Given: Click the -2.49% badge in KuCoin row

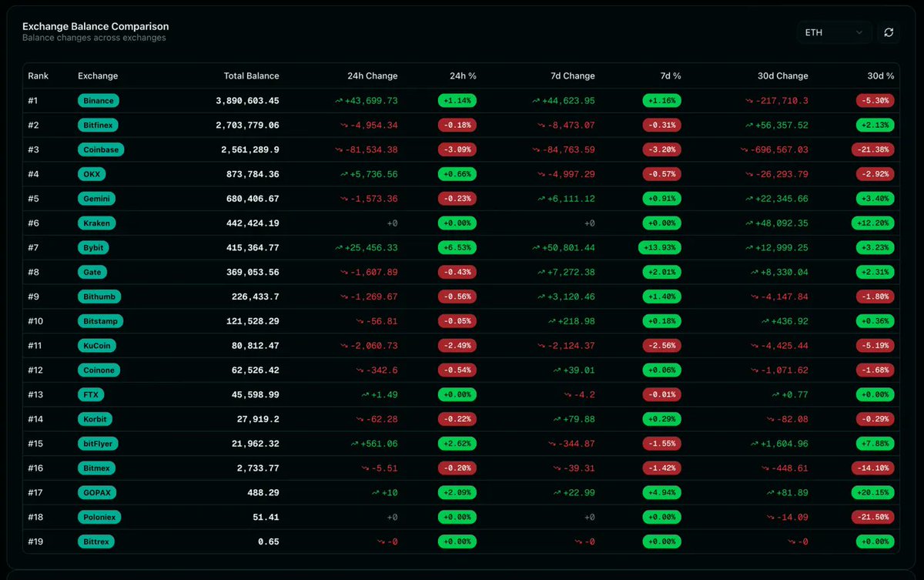Looking at the screenshot, I should (x=457, y=346).
